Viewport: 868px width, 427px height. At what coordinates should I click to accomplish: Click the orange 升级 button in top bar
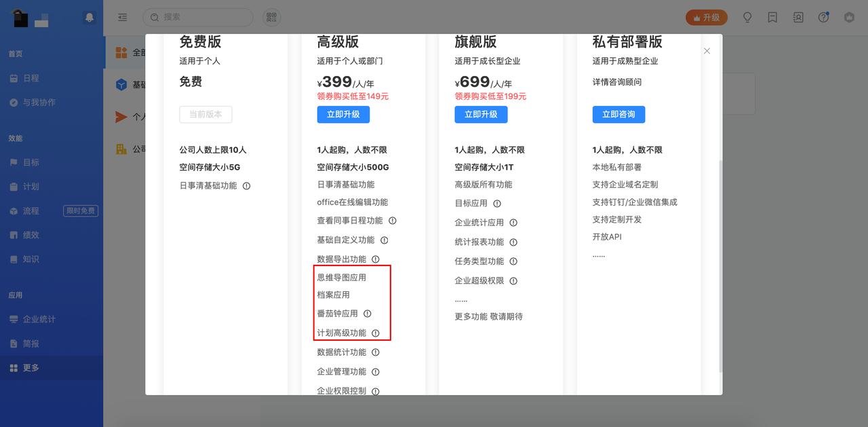pos(707,18)
